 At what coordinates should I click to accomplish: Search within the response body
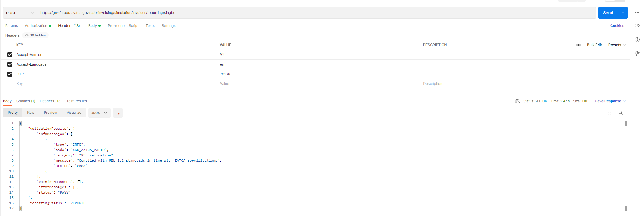(x=620, y=113)
